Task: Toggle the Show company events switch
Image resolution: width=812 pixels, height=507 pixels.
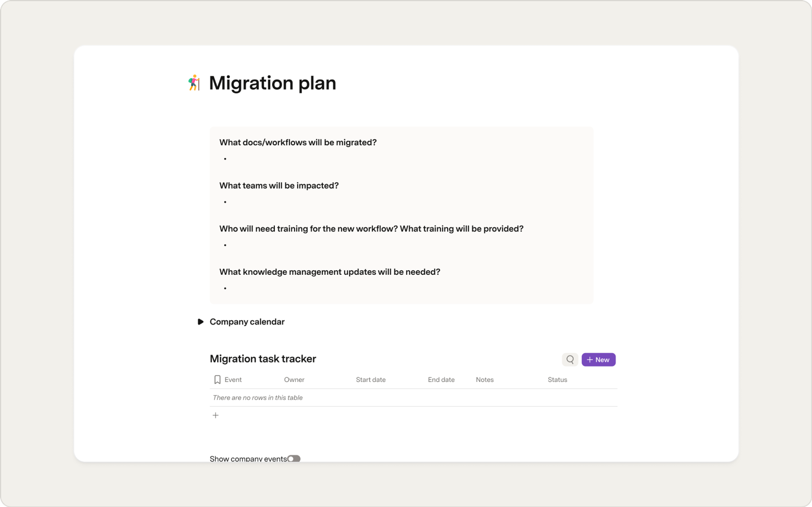Action: (x=294, y=459)
